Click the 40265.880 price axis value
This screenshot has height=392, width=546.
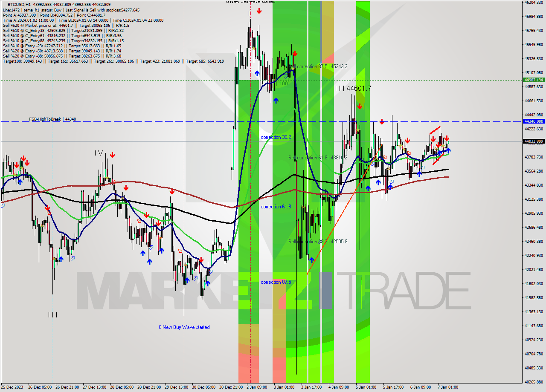[x=533, y=382]
